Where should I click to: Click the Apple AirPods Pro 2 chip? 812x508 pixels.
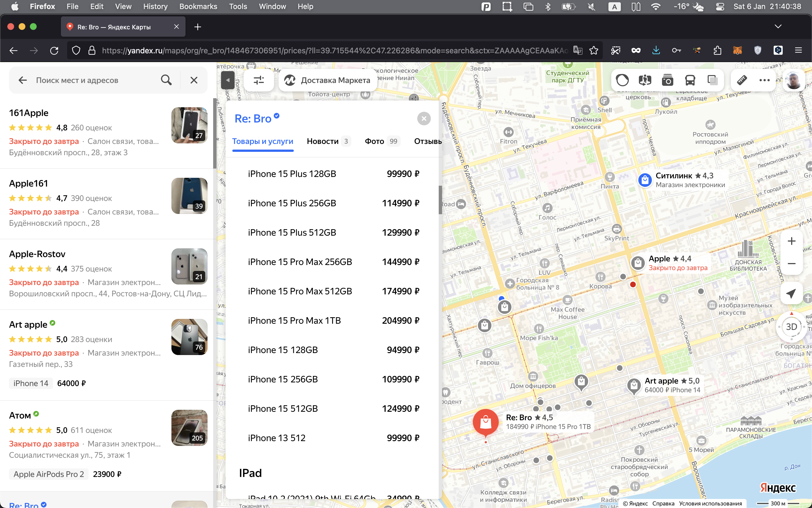pos(49,474)
